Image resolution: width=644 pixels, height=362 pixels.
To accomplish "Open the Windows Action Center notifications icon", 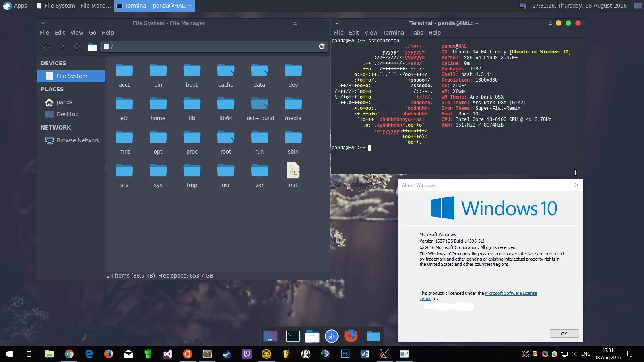I will point(631,354).
